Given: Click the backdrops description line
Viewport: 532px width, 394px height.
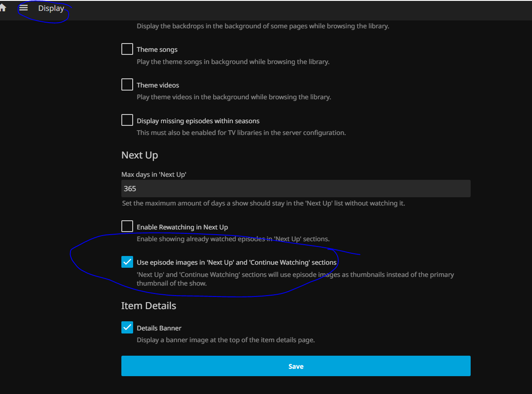Looking at the screenshot, I should point(263,26).
